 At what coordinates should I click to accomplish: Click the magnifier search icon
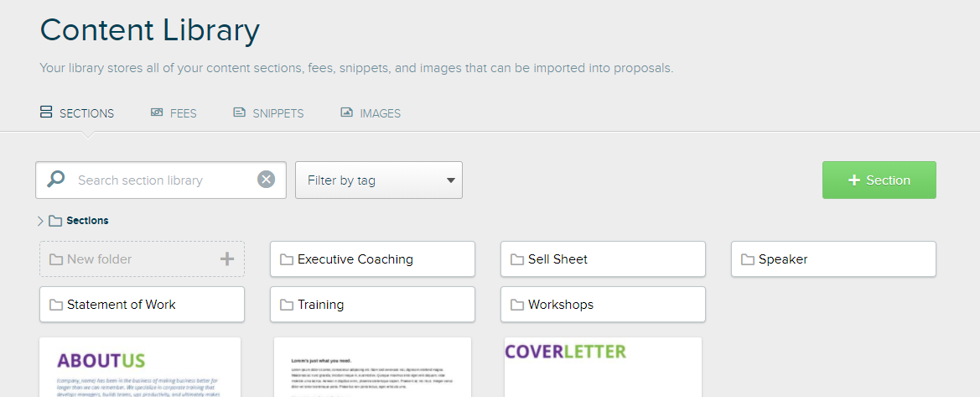tap(56, 179)
